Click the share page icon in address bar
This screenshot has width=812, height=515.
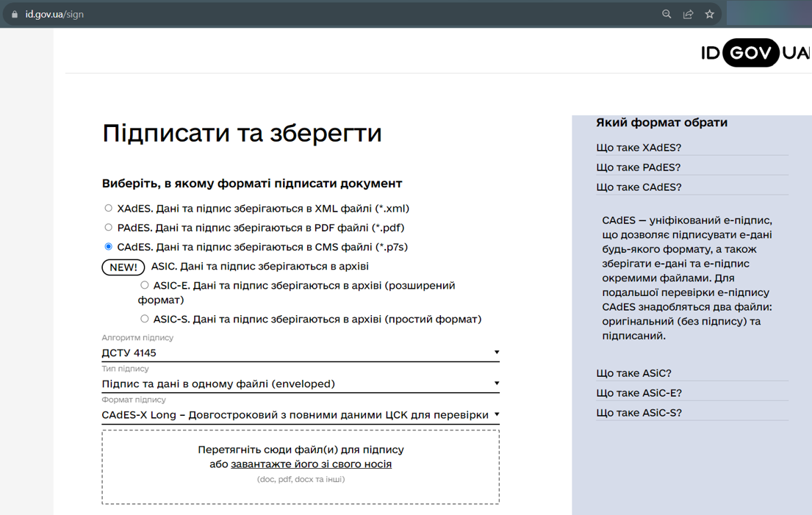tap(689, 15)
